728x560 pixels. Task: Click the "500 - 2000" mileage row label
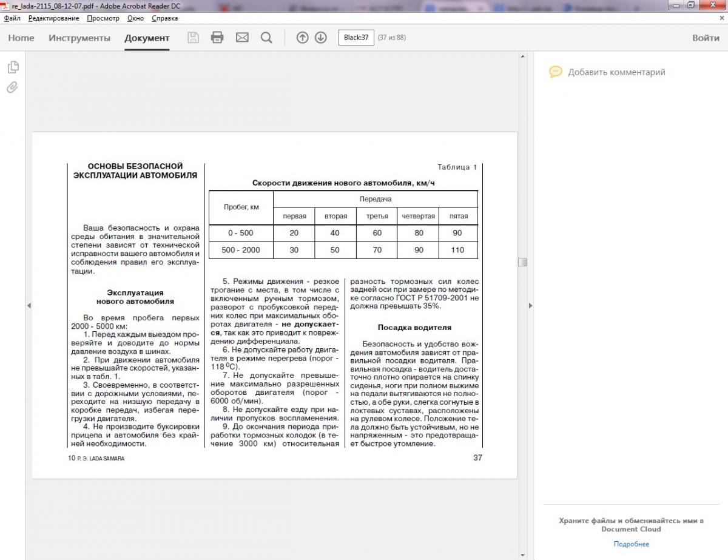pyautogui.click(x=241, y=250)
